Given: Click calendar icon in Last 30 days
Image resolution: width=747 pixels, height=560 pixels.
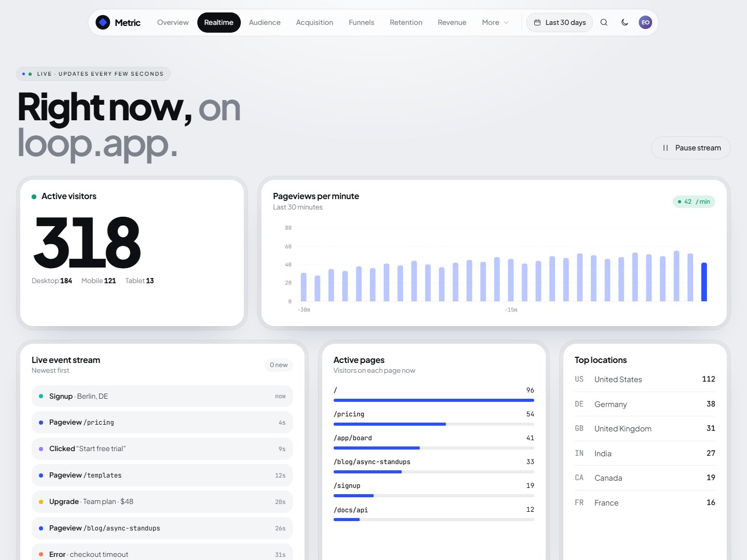Looking at the screenshot, I should point(537,22).
